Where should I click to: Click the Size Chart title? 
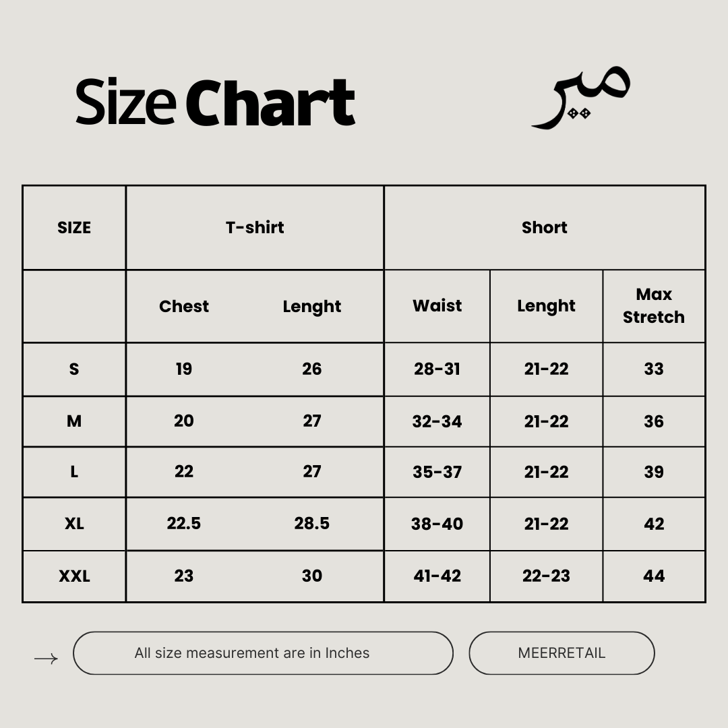[215, 102]
